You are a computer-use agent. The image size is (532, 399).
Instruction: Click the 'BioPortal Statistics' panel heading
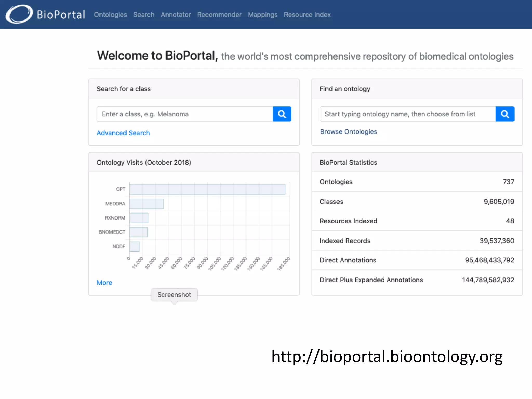[x=348, y=163]
